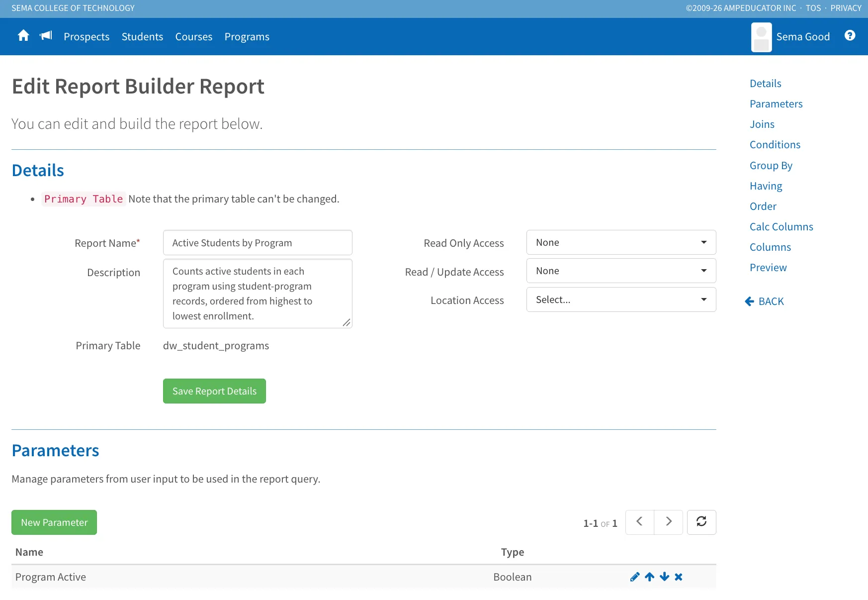This screenshot has width=868, height=600.
Task: Click the Description text area
Action: 258,294
